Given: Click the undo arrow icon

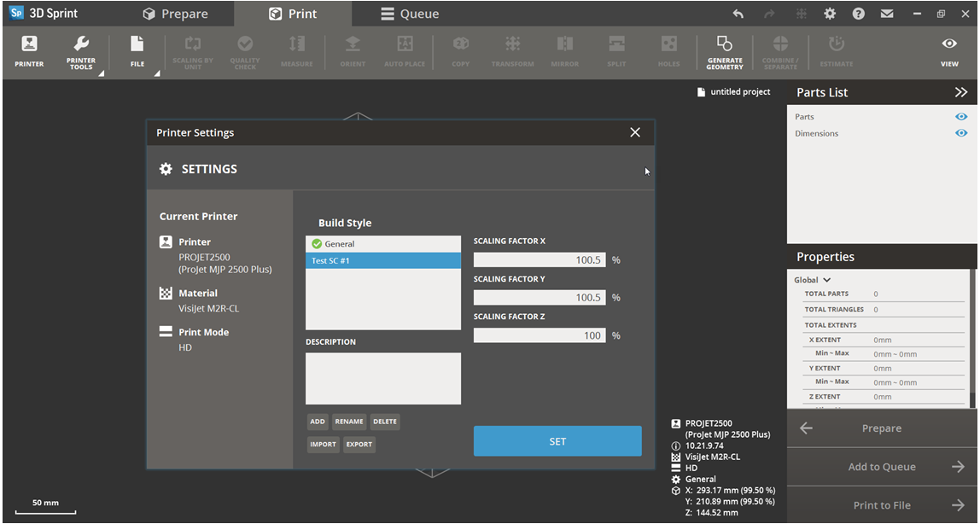Looking at the screenshot, I should pyautogui.click(x=738, y=14).
